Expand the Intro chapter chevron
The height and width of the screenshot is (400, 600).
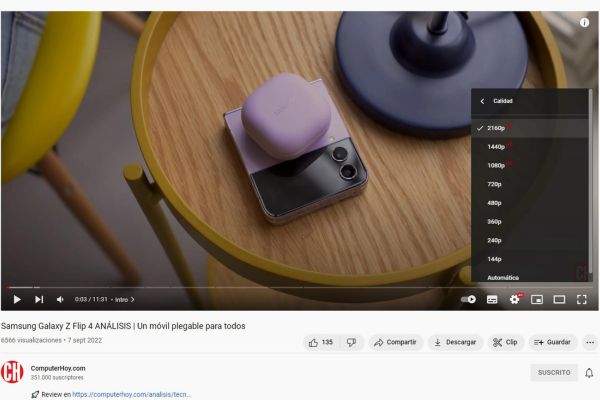coord(132,300)
